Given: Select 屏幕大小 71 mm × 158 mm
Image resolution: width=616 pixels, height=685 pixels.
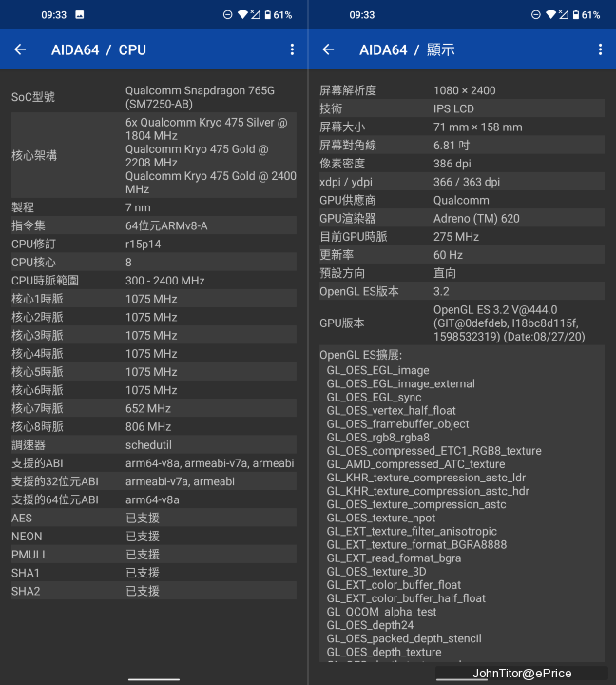Looking at the screenshot, I should (462, 127).
